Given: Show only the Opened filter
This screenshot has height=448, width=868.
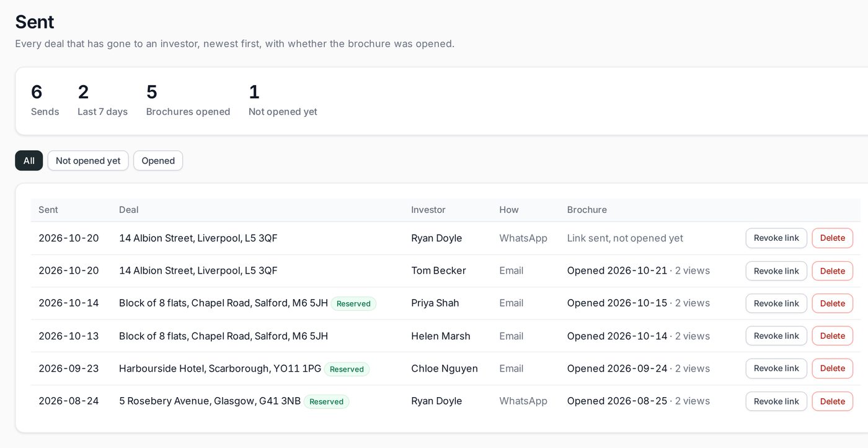Looking at the screenshot, I should click(158, 161).
